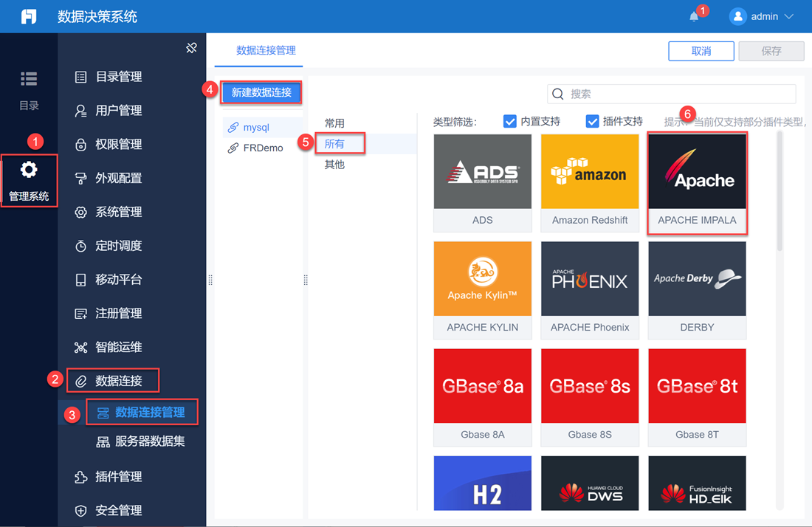Viewport: 812px width, 527px height.
Task: Unpin the sidebar with the pin icon
Action: 192,48
